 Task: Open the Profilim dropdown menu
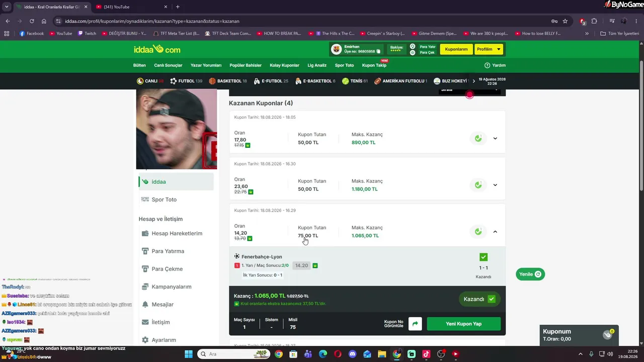[x=489, y=49]
